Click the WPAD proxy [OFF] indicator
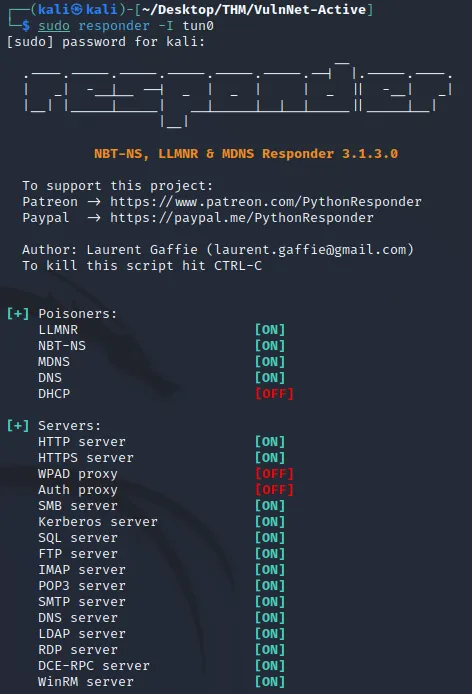472x694 pixels. pos(274,474)
